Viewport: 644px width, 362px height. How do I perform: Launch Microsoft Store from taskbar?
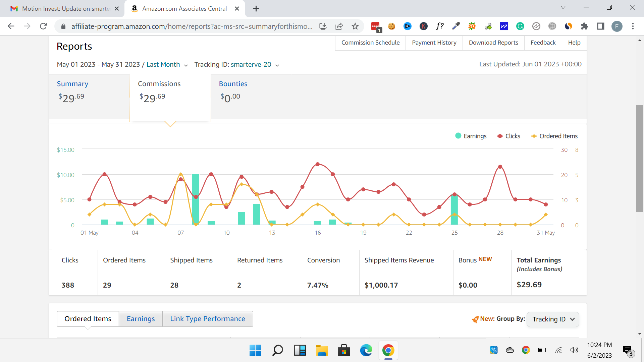click(344, 351)
